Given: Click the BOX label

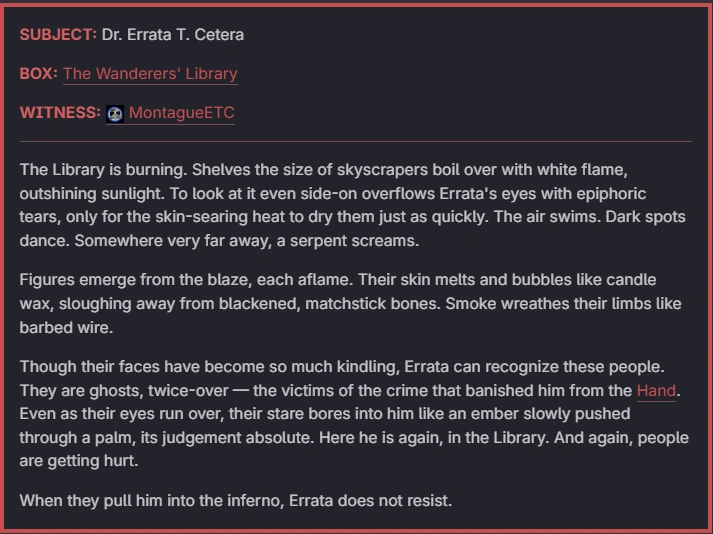Looking at the screenshot, I should click(x=38, y=74).
